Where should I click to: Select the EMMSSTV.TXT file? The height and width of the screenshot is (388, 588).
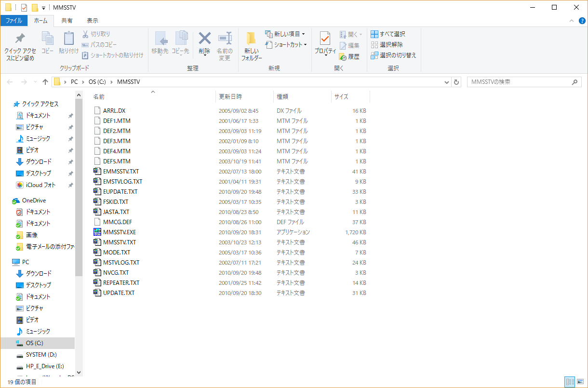coord(121,171)
